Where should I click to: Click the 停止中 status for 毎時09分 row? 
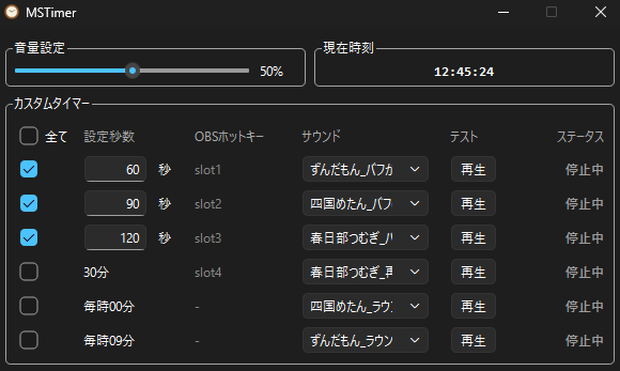click(584, 340)
